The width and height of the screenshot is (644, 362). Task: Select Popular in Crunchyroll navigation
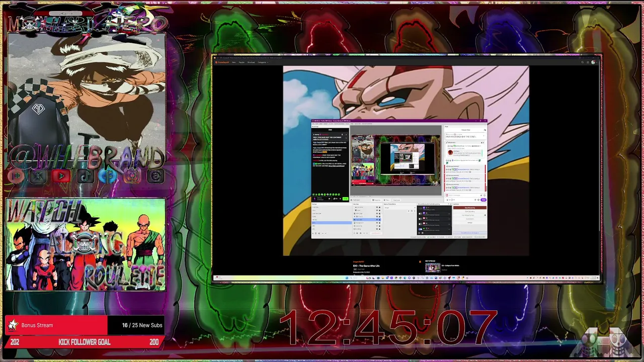242,62
